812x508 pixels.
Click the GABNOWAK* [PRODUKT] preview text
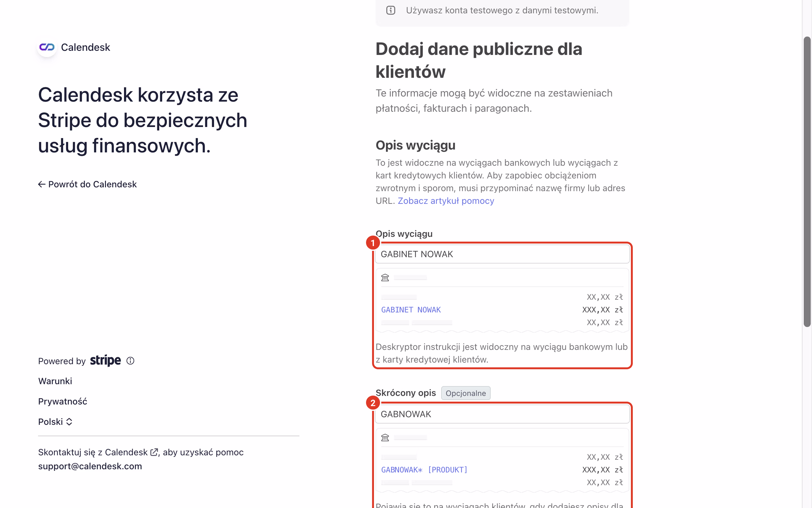click(424, 470)
